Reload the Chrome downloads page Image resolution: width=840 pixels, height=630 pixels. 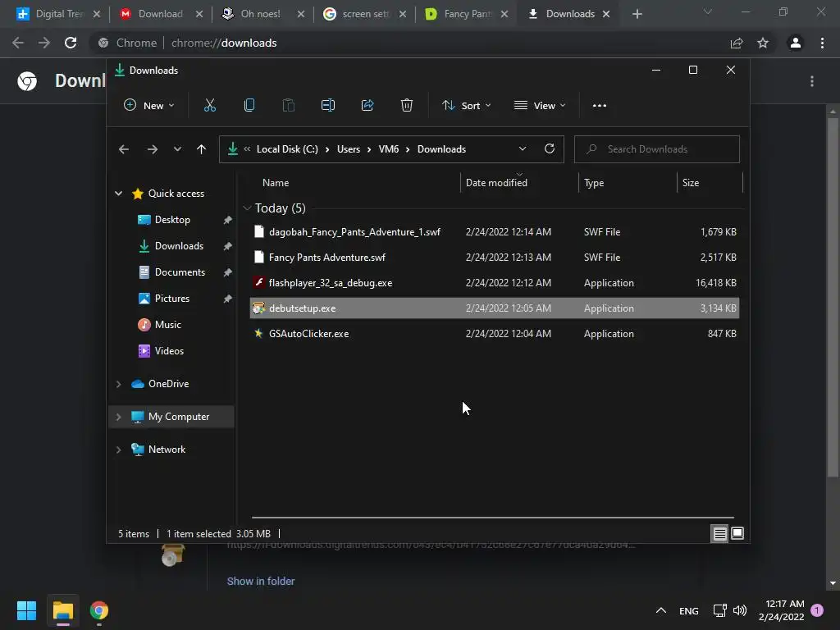(71, 43)
